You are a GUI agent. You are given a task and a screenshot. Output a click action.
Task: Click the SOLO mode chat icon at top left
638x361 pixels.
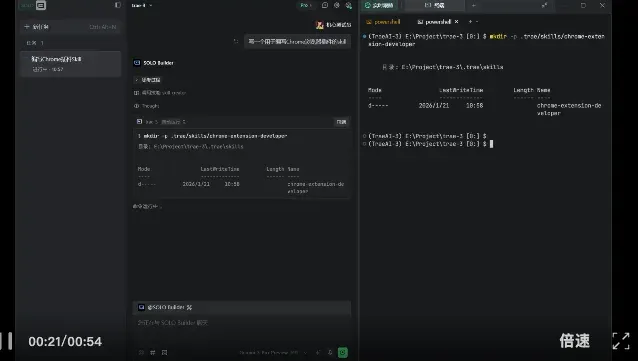[41, 5]
